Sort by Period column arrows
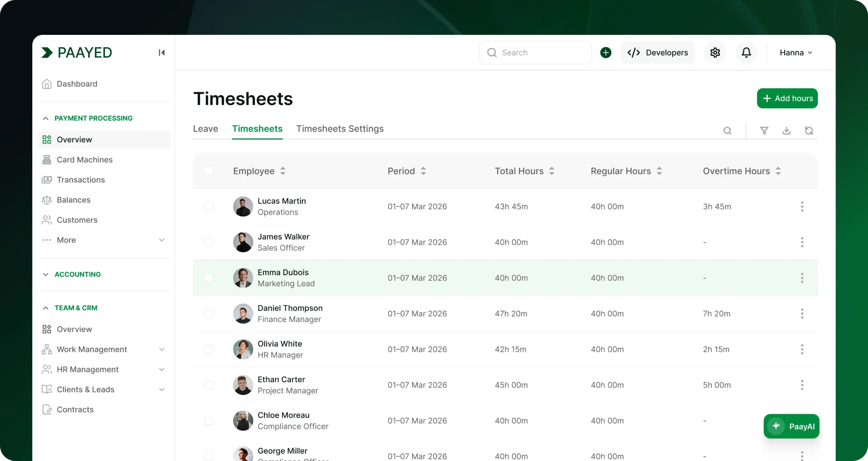Viewport: 868px width, 461px height. (423, 171)
